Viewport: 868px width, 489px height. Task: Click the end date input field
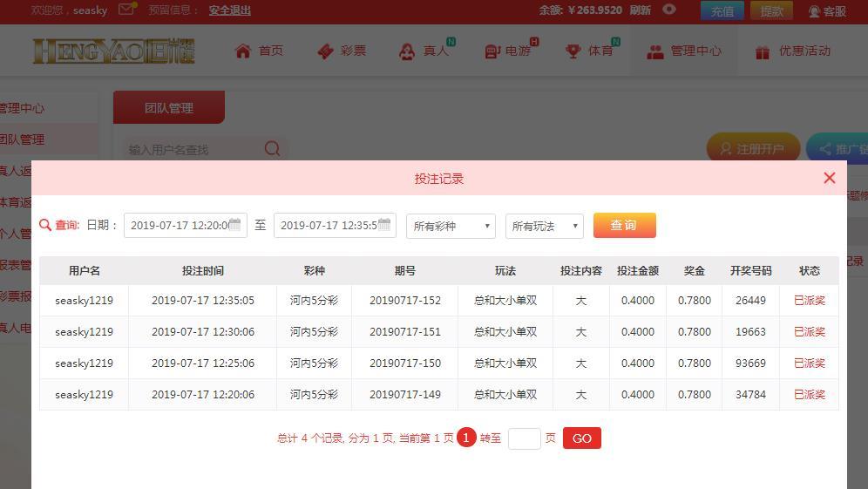tap(335, 226)
